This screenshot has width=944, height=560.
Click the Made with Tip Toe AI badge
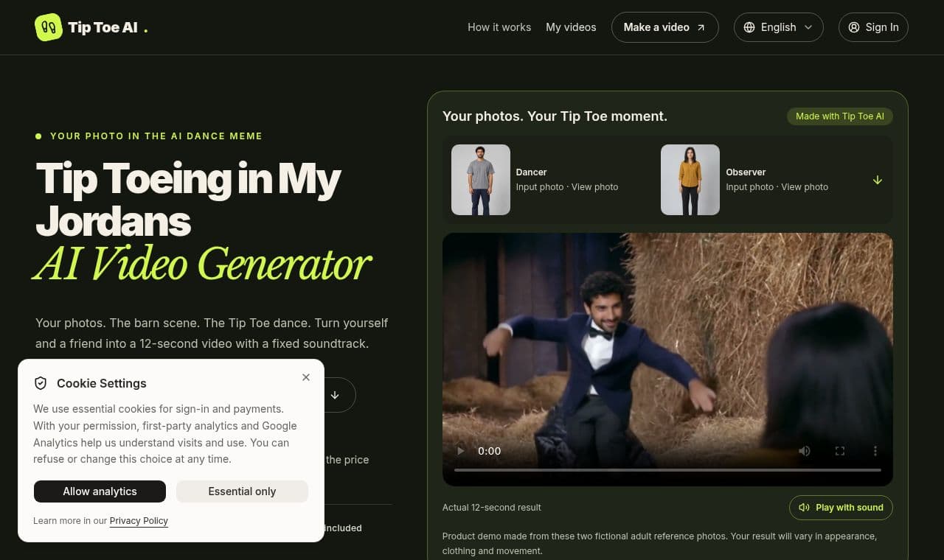pyautogui.click(x=840, y=116)
